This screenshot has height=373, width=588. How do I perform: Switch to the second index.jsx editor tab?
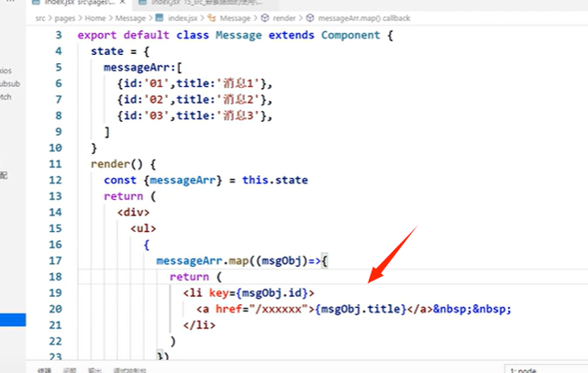click(x=205, y=3)
